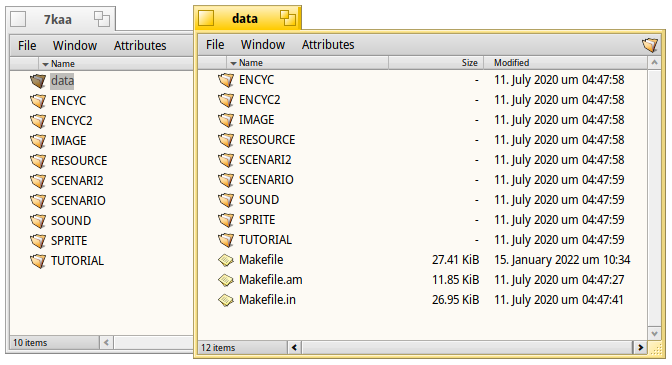Click the SCENARI2 folder icon in 7kaa window
Image resolution: width=672 pixels, height=365 pixels.
pyautogui.click(x=38, y=181)
